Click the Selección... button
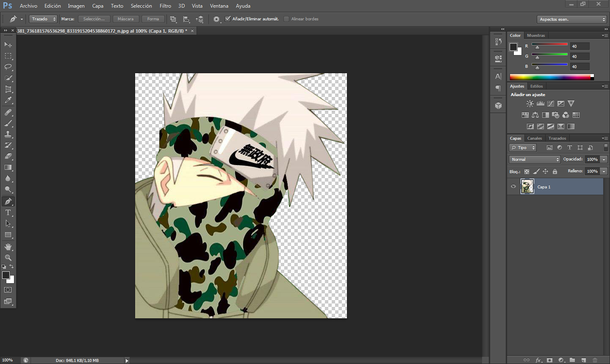The image size is (610, 364). (x=94, y=19)
